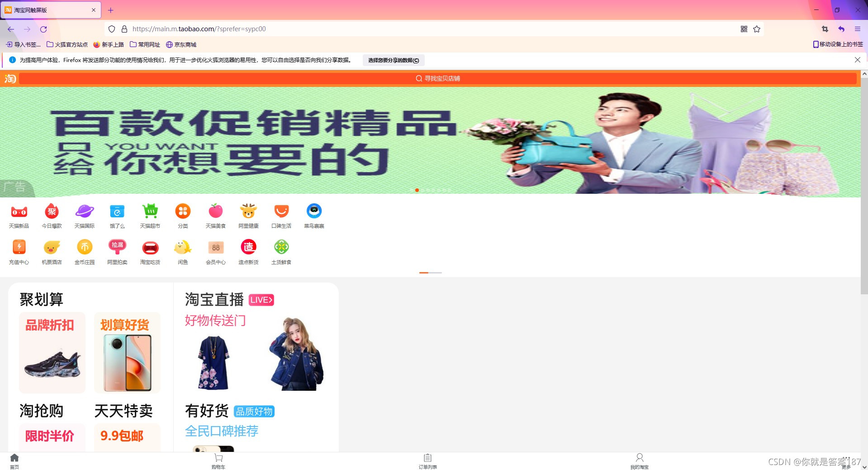
Task: Open 购物车 cart in bottom bar
Action: pyautogui.click(x=218, y=461)
